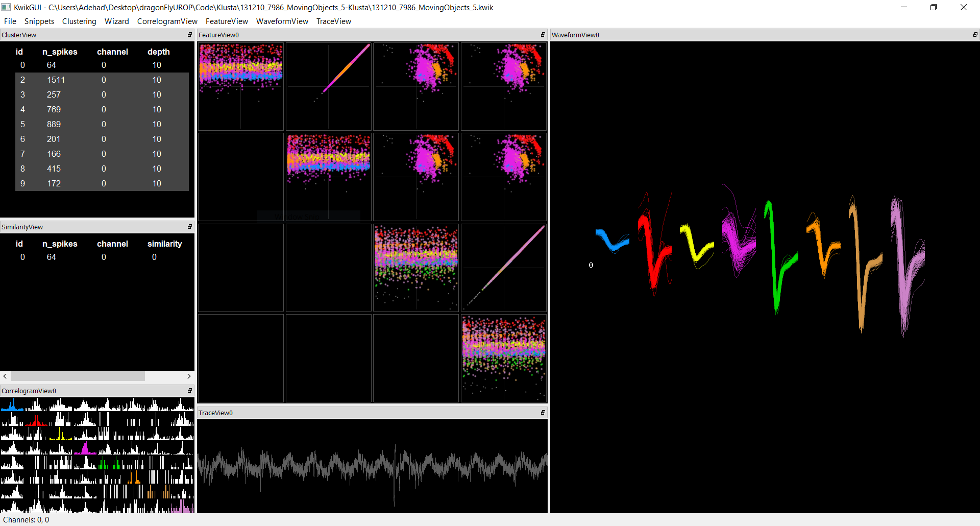This screenshot has width=980, height=526.
Task: Click the yellow waveform in WaveformView0
Action: coord(696,246)
